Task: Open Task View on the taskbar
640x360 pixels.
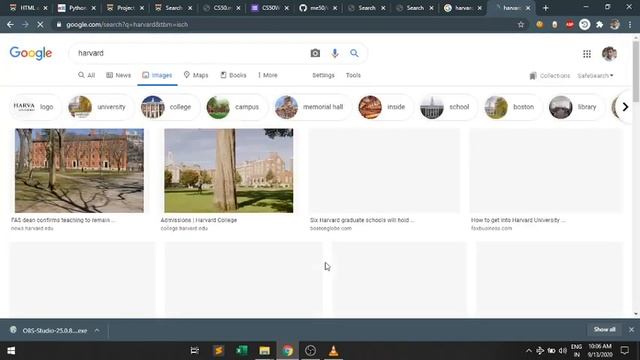Action: [195, 351]
